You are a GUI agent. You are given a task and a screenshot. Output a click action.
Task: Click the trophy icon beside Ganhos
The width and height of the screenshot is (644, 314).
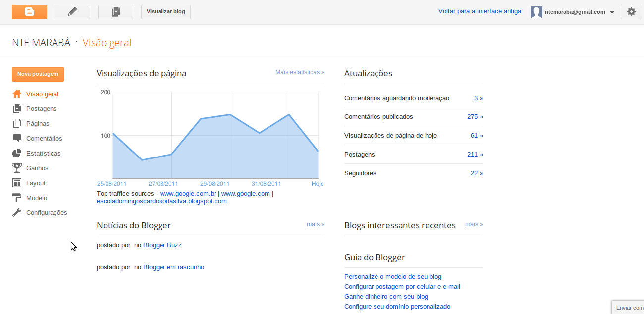pyautogui.click(x=17, y=168)
